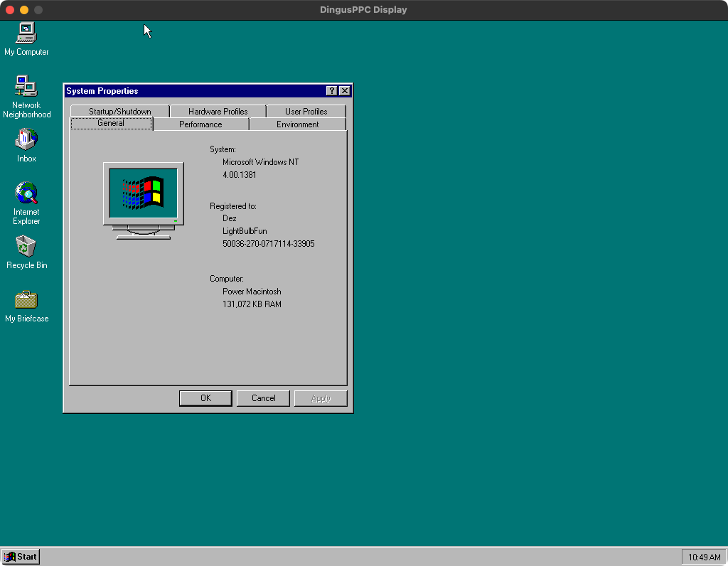The width and height of the screenshot is (728, 566).
Task: Minimize the DingusPPC Display window
Action: tap(24, 10)
